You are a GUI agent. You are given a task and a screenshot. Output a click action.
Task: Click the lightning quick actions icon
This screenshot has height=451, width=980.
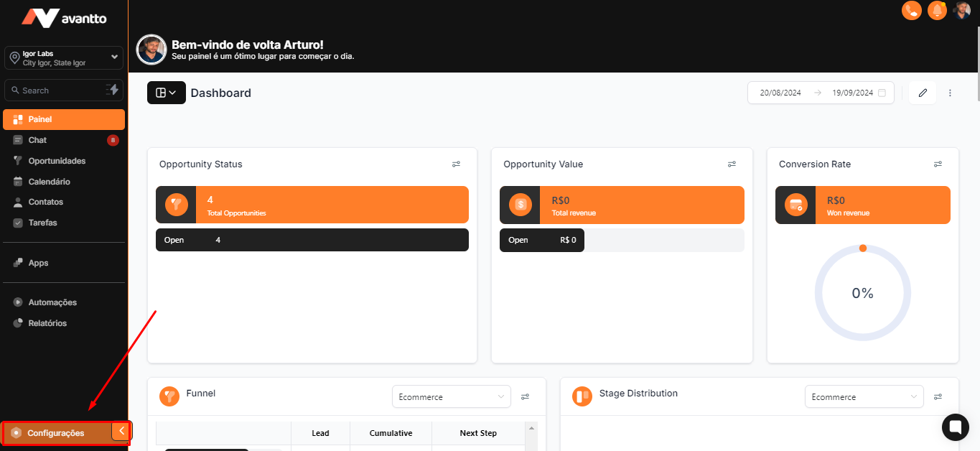pos(112,90)
